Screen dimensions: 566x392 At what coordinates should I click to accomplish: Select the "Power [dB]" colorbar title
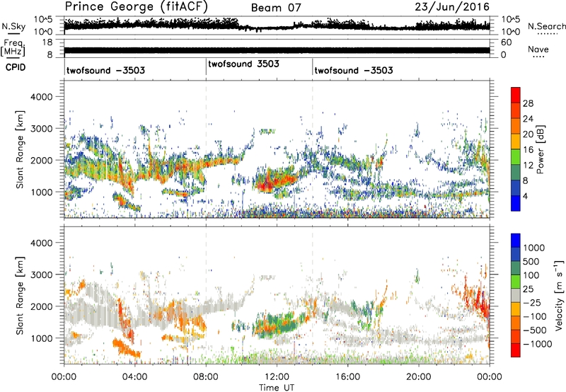click(x=541, y=149)
